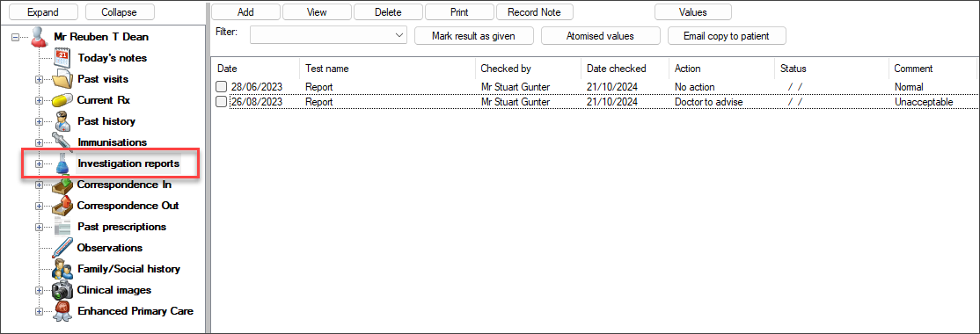The height and width of the screenshot is (334, 980).
Task: Click the Correspondence In tray icon
Action: pyautogui.click(x=62, y=185)
